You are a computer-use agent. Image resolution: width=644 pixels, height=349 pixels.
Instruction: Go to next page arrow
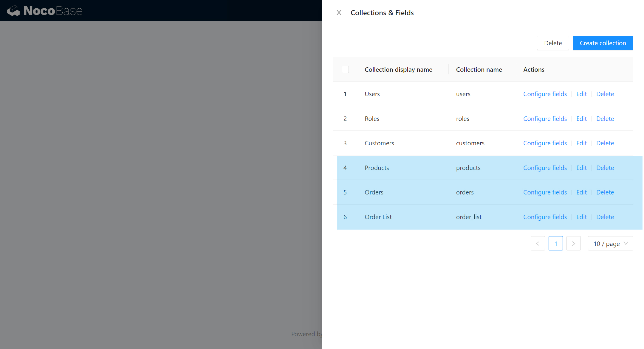point(573,244)
